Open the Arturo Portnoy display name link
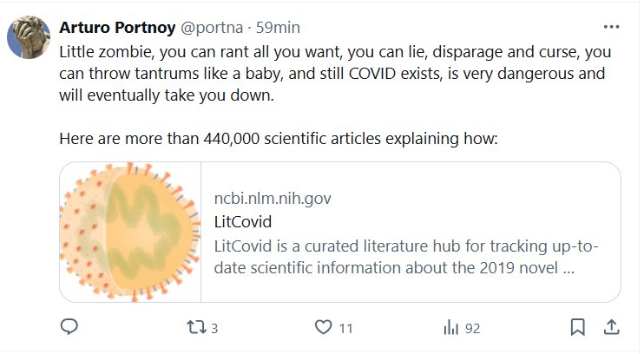This screenshot has height=354, width=644. click(x=117, y=28)
